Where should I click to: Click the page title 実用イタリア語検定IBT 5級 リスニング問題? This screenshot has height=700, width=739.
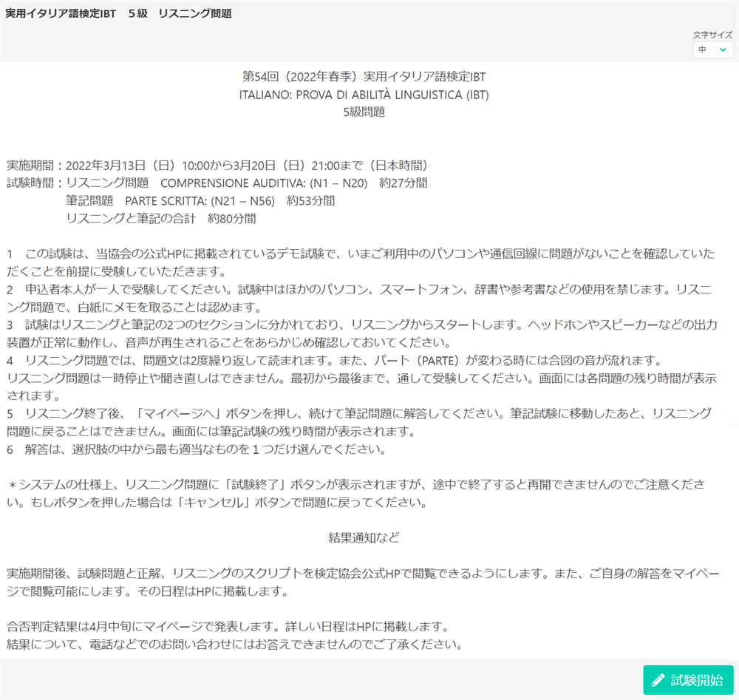tap(118, 13)
